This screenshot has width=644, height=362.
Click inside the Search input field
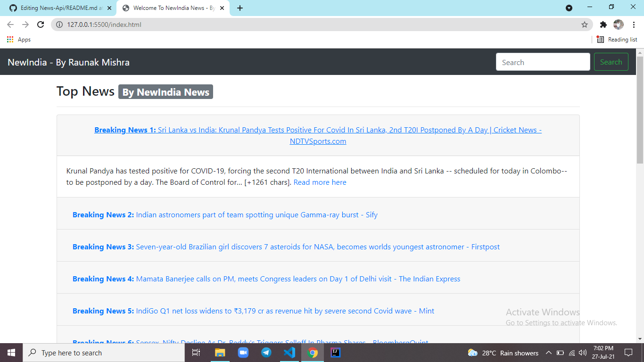tap(543, 62)
